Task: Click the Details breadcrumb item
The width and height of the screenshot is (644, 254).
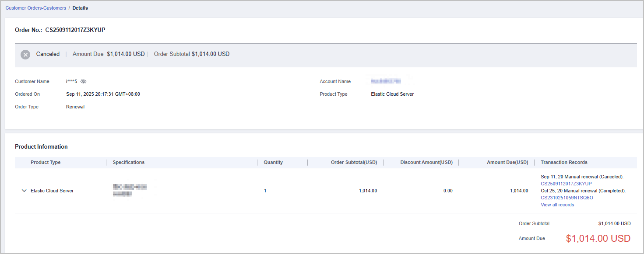Action: click(80, 8)
